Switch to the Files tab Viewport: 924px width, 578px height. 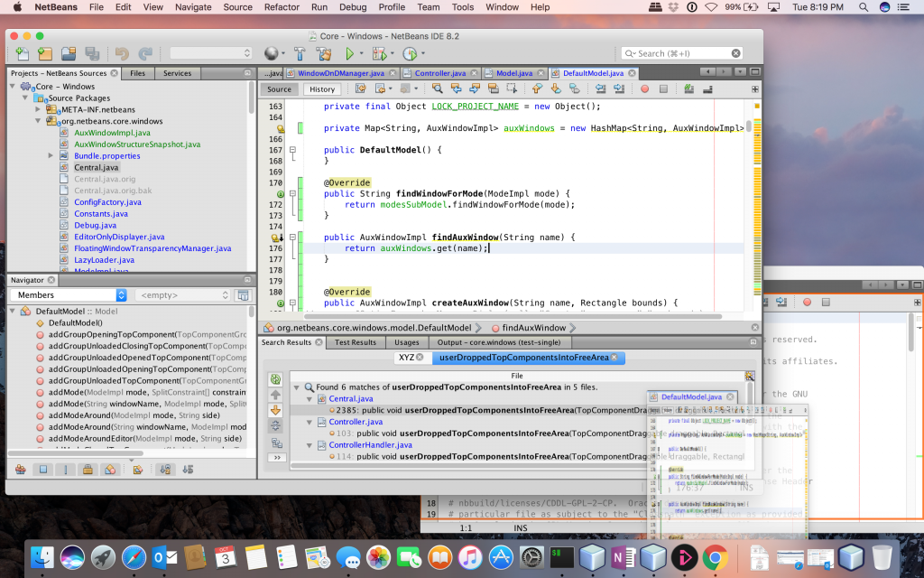[x=137, y=73]
